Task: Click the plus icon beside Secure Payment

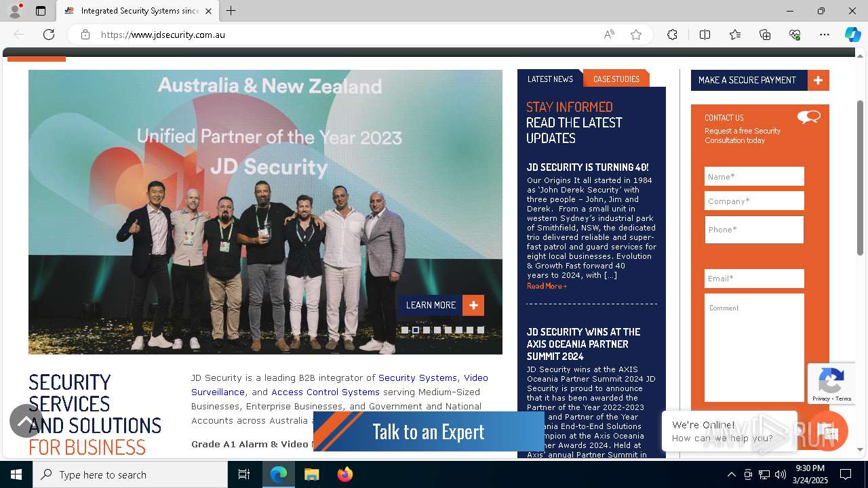Action: pyautogui.click(x=818, y=80)
